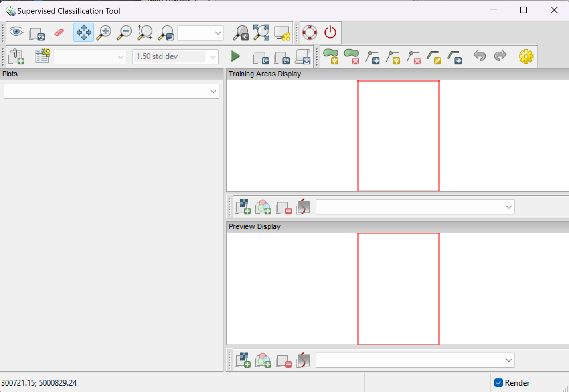Select the Remove vertex tool

pyautogui.click(x=413, y=57)
